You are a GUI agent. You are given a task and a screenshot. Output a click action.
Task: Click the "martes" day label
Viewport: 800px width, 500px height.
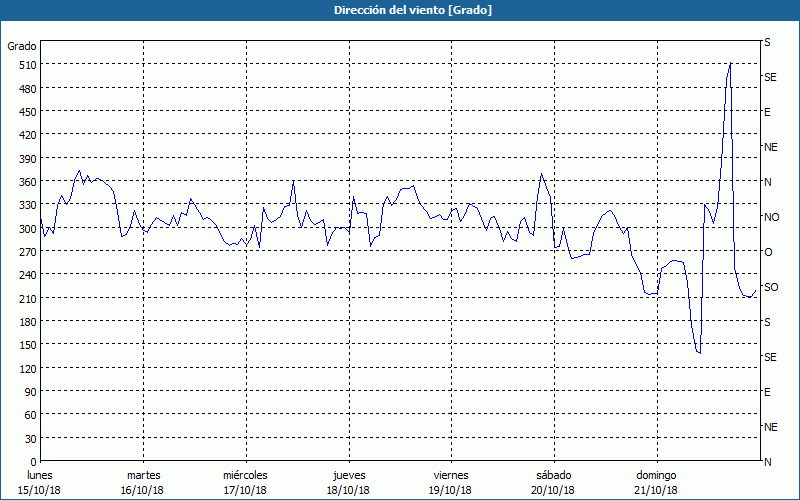point(143,475)
